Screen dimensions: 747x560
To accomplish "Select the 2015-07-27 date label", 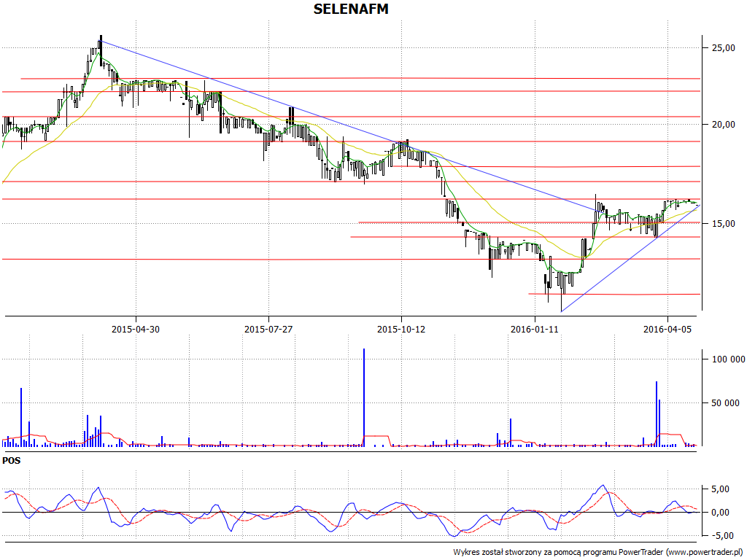I will 268,329.
